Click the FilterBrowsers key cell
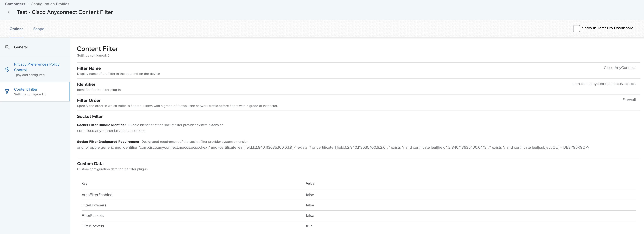The height and width of the screenshot is (234, 644). (94, 205)
